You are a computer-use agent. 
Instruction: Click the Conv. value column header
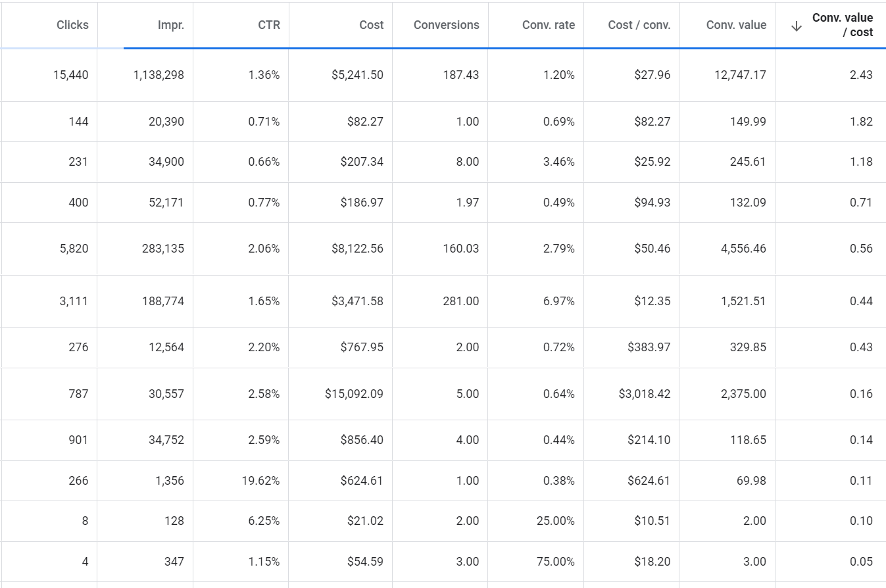coord(736,25)
